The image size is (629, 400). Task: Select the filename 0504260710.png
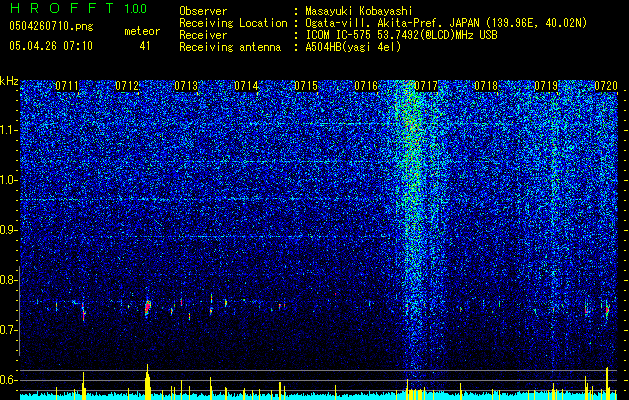tap(51, 27)
